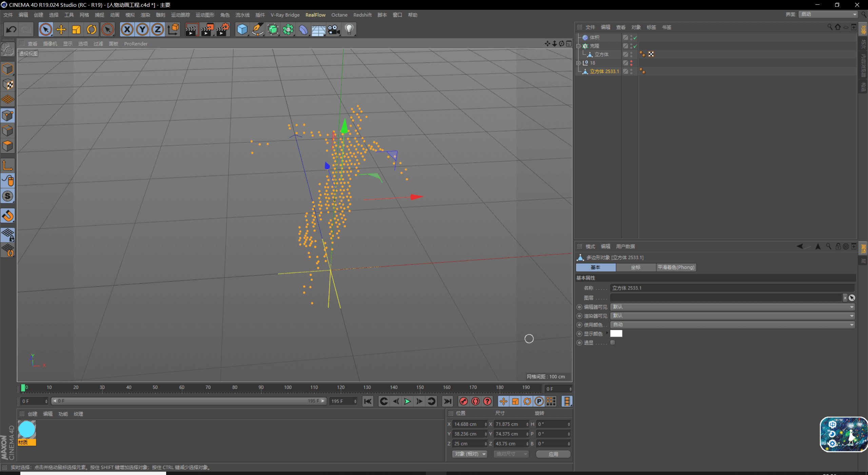This screenshot has width=868, height=475.
Task: Click the Scale tool icon
Action: click(x=76, y=30)
